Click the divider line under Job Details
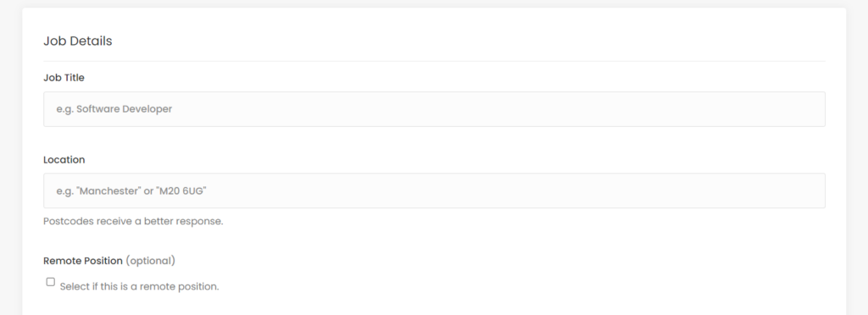This screenshot has width=868, height=315. [x=434, y=61]
